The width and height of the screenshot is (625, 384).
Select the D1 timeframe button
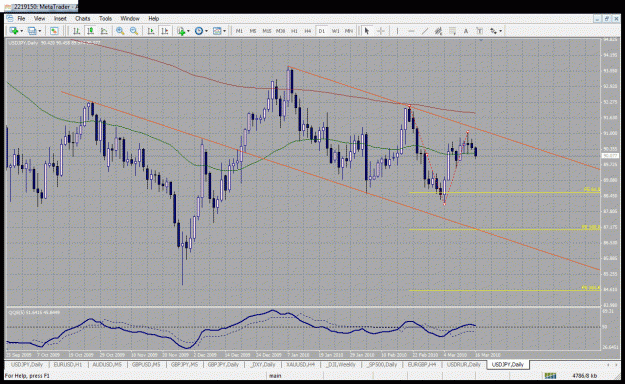coord(322,31)
